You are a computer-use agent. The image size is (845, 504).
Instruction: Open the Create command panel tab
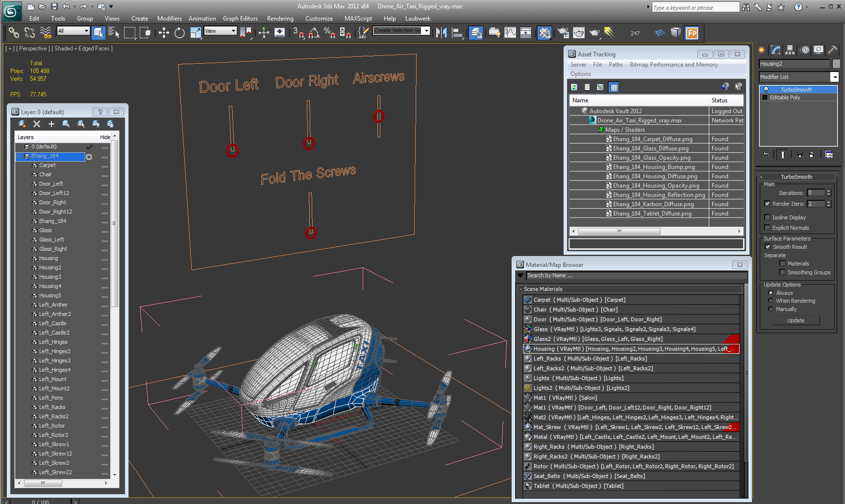(761, 50)
